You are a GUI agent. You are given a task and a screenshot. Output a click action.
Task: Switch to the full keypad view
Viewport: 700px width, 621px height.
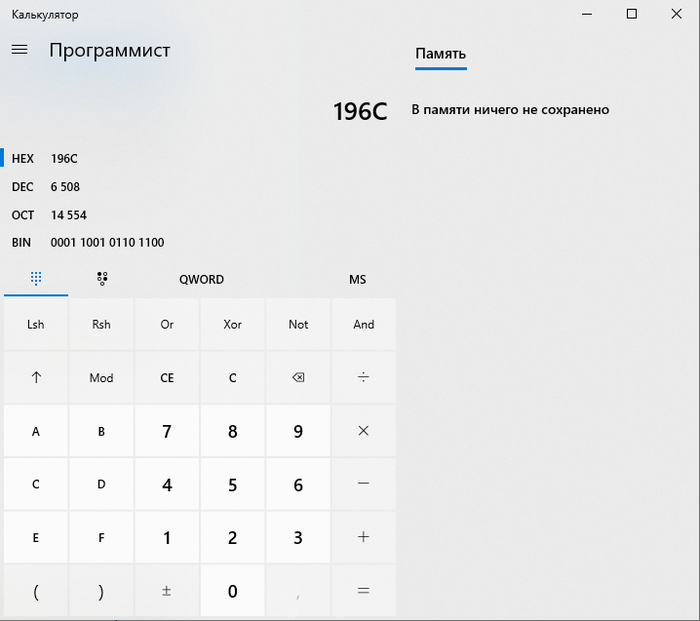36,279
